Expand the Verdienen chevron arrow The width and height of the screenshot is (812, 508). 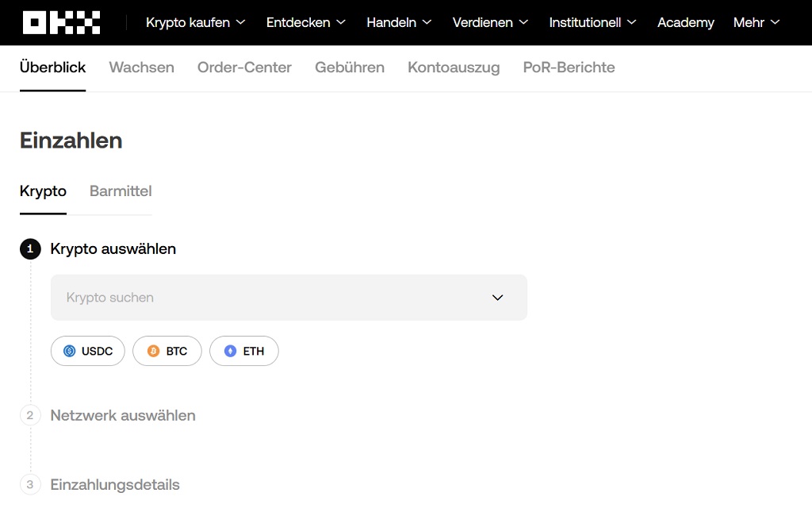[x=523, y=22]
